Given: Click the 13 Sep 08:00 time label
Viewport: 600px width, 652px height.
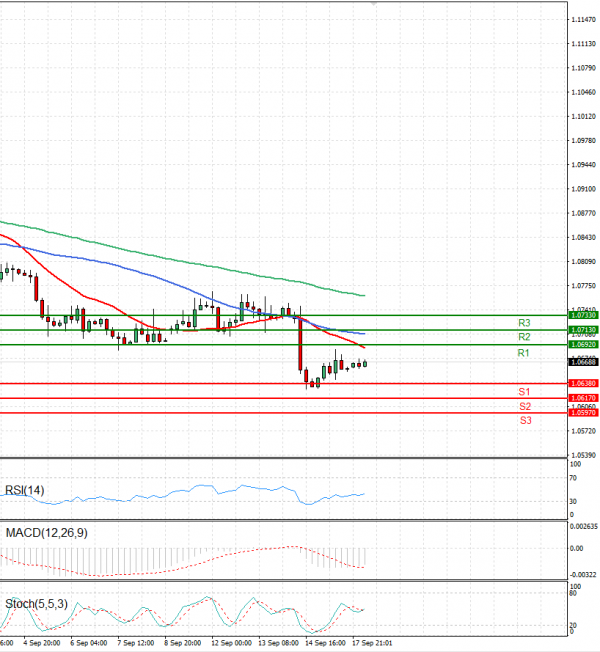Looking at the screenshot, I should click(x=278, y=643).
